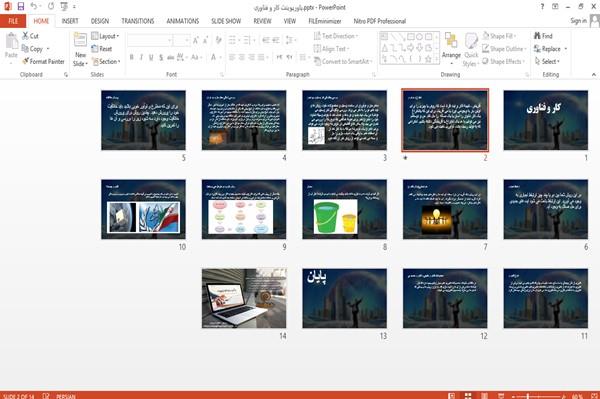600x399 pixels.
Task: Click the Reset slide button
Action: tap(102, 49)
